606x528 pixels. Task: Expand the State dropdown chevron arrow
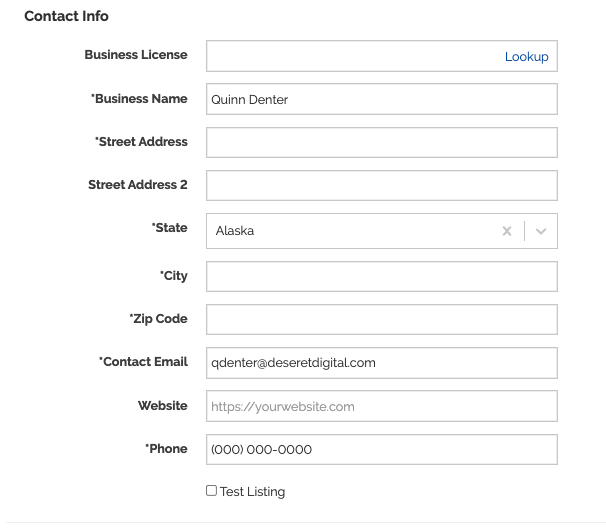[x=541, y=231]
